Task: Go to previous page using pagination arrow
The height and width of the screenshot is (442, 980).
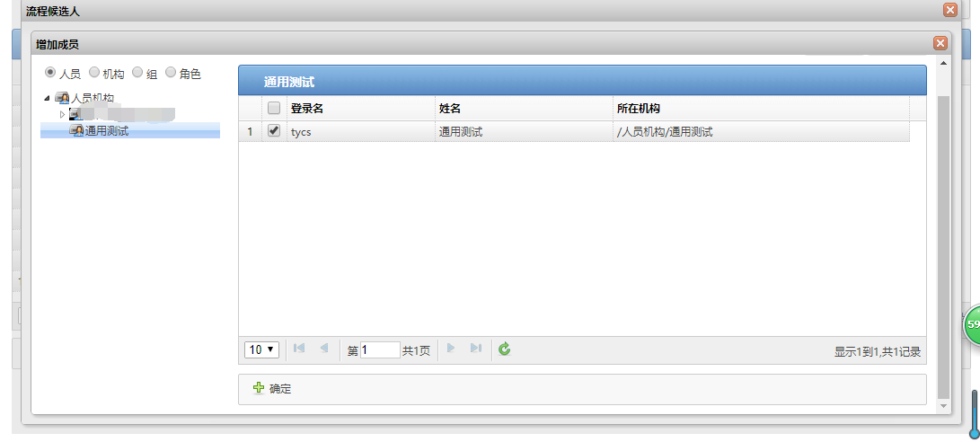Action: click(323, 349)
